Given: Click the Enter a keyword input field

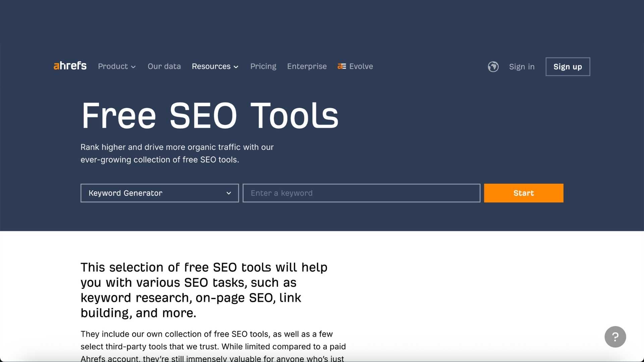Looking at the screenshot, I should 361,193.
